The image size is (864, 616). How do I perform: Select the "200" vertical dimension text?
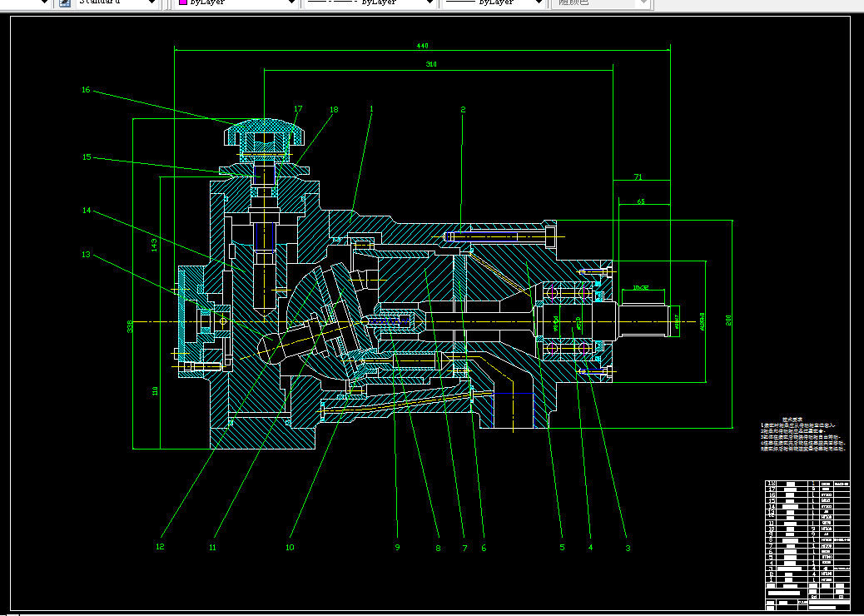click(728, 320)
